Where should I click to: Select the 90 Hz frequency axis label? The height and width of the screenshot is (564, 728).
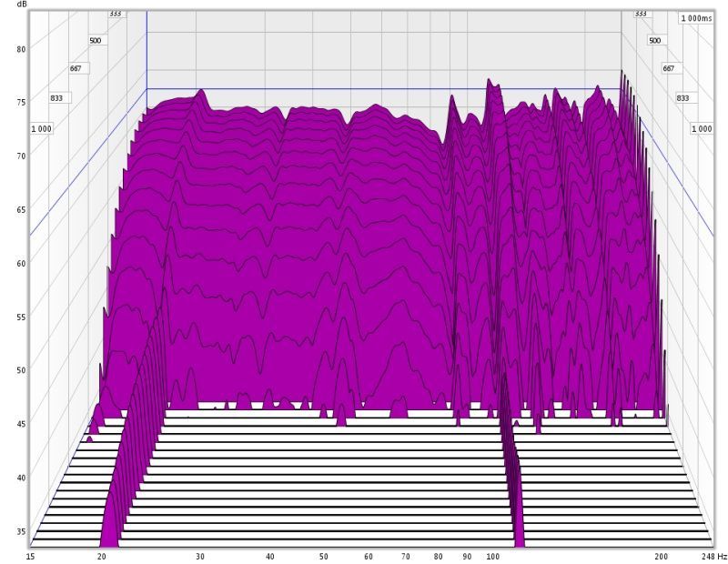pos(467,556)
